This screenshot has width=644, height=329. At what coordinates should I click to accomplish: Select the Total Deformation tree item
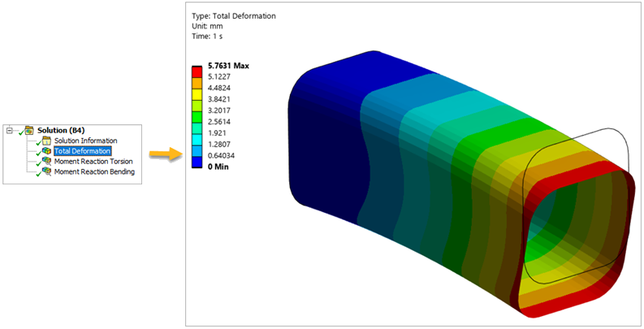click(x=83, y=151)
